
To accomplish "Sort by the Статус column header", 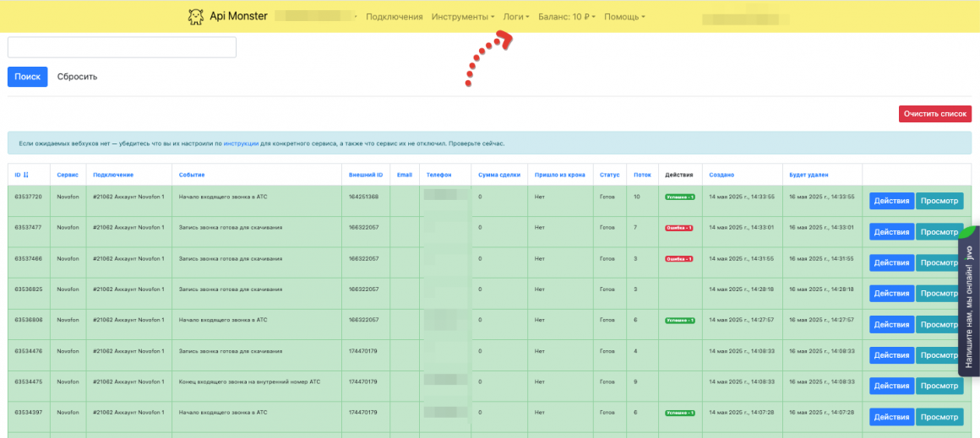I will [609, 175].
